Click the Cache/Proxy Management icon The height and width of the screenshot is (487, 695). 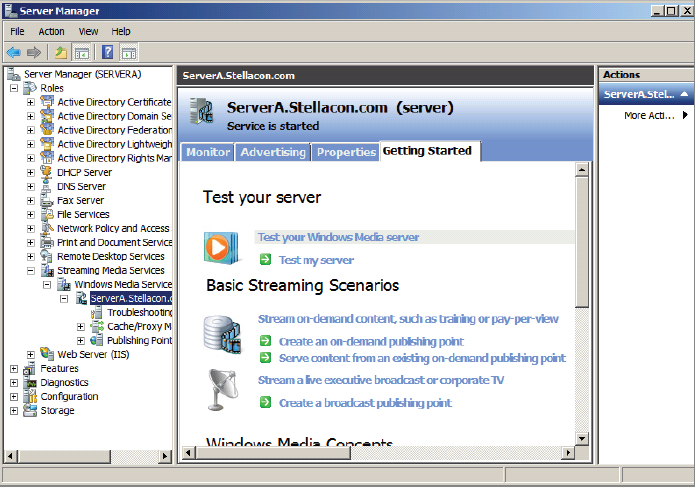point(97,327)
